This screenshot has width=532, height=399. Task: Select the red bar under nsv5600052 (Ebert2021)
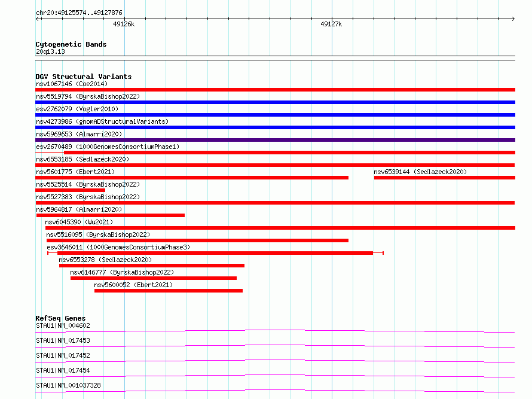(169, 291)
